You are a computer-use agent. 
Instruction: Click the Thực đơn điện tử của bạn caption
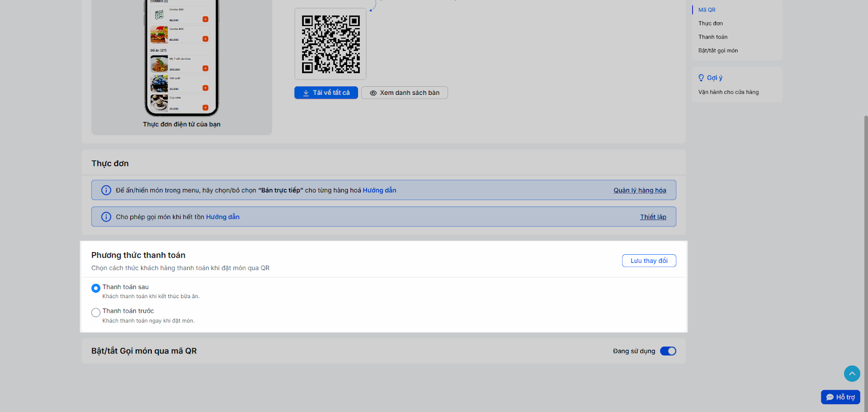pyautogui.click(x=182, y=124)
